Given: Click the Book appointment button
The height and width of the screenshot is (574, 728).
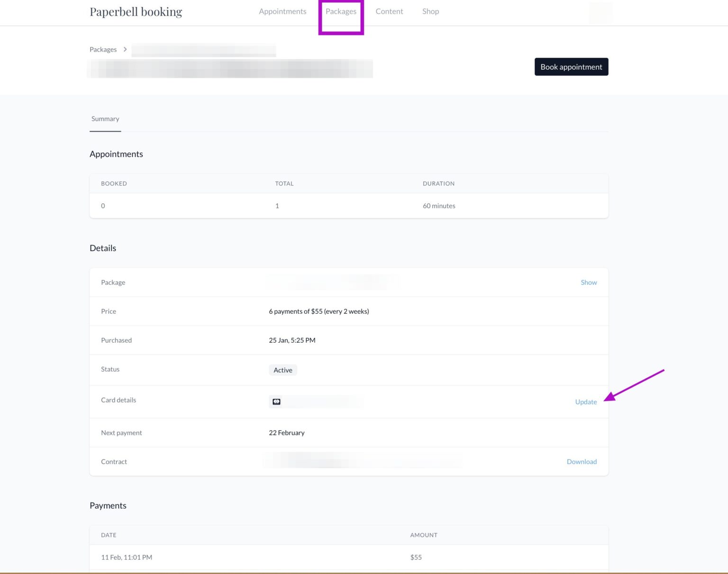Looking at the screenshot, I should (x=571, y=67).
